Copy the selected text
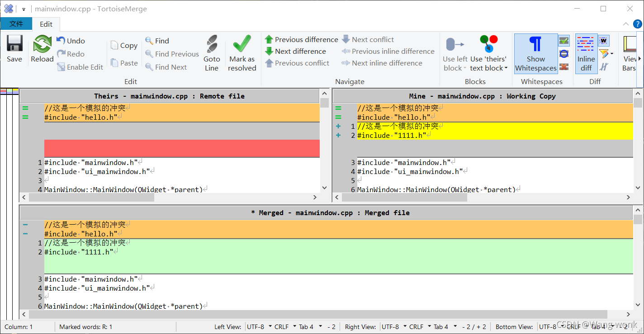 (x=124, y=45)
